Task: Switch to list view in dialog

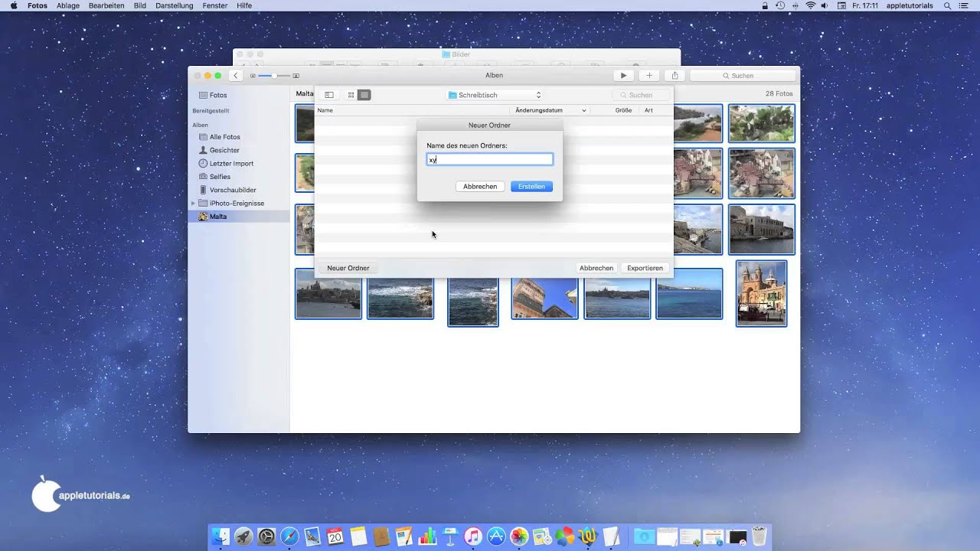Action: (x=364, y=95)
